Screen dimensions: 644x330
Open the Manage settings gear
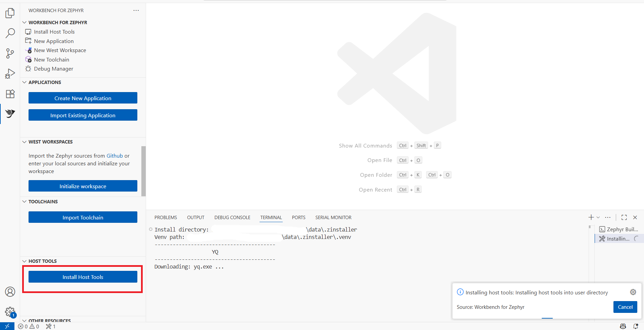[x=10, y=312]
